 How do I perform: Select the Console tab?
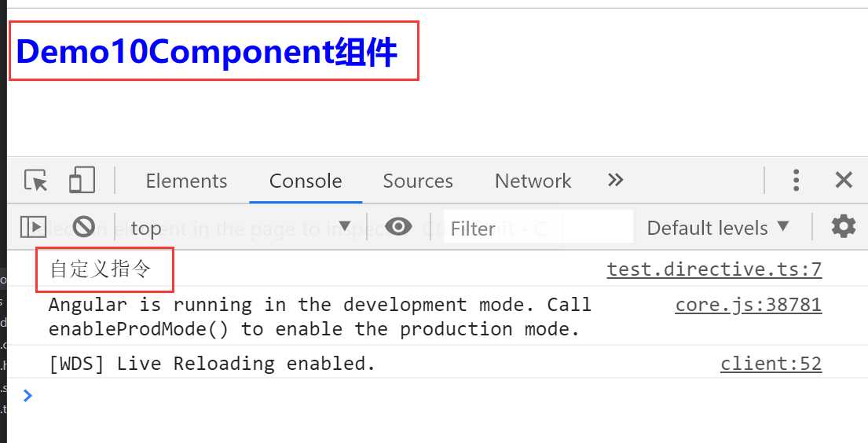(x=306, y=181)
